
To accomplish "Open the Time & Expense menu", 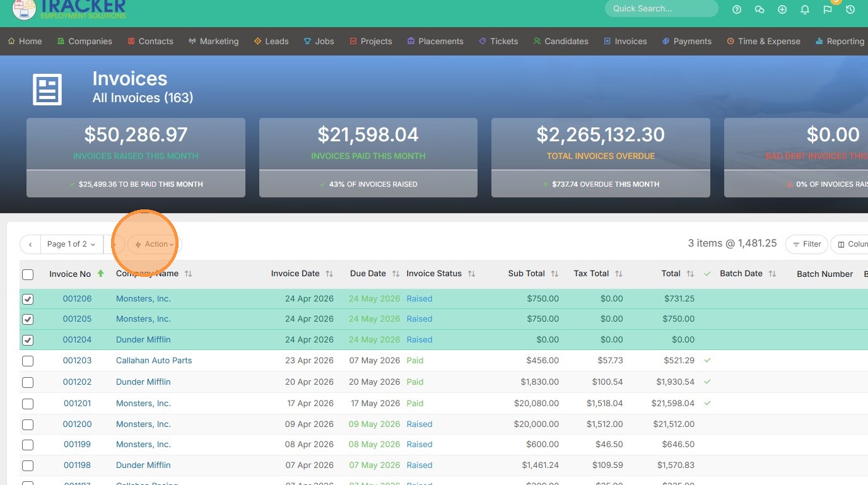I will coord(763,41).
